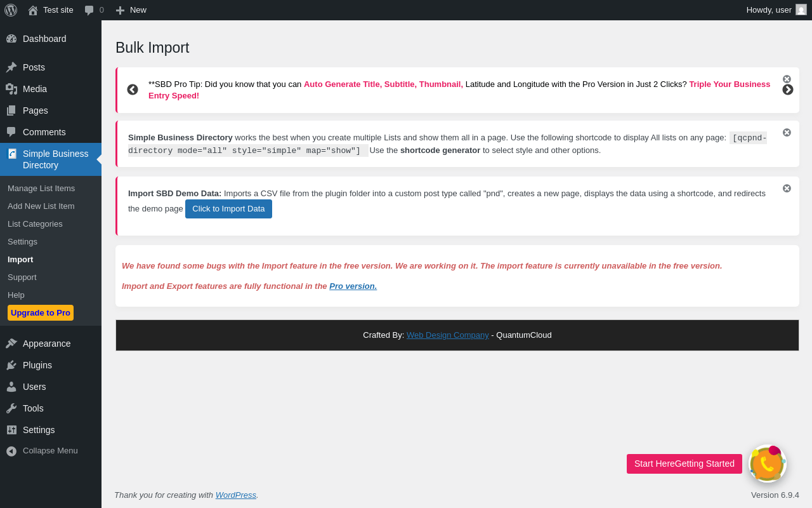Follow the Pro version link
The image size is (812, 508).
coord(353,286)
